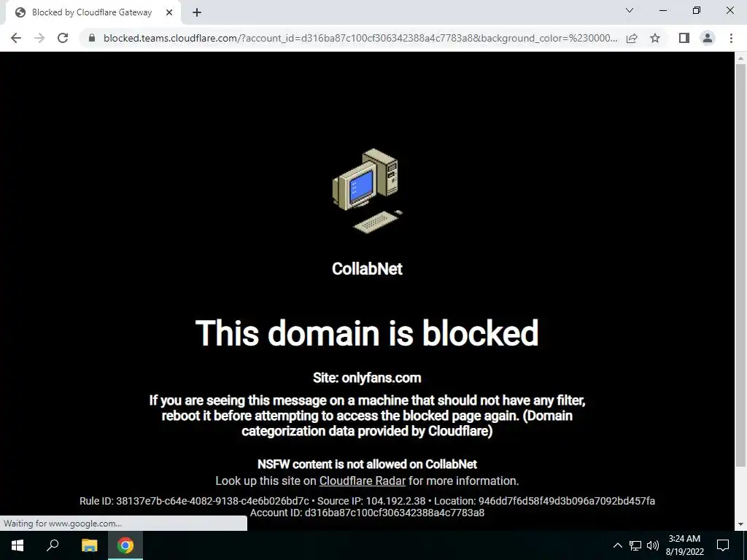Close the Blocked by Cloudflare Gateway tab
This screenshot has height=560, width=747.
(x=169, y=12)
